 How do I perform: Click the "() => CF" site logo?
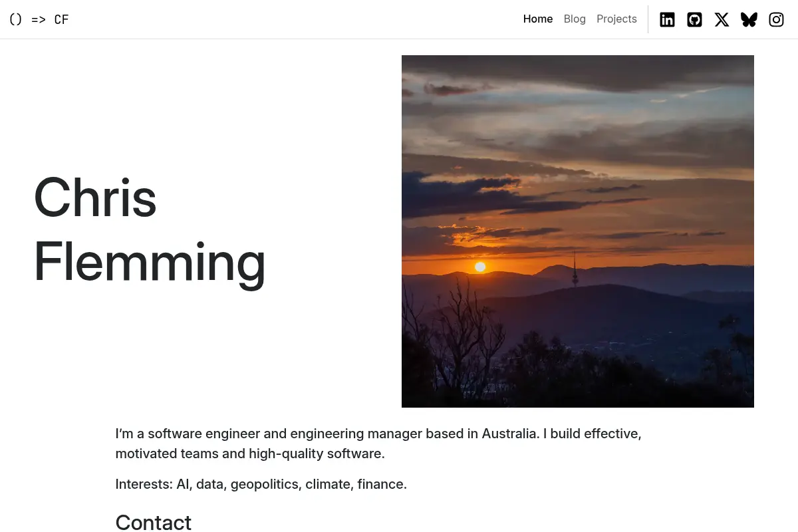pos(39,19)
